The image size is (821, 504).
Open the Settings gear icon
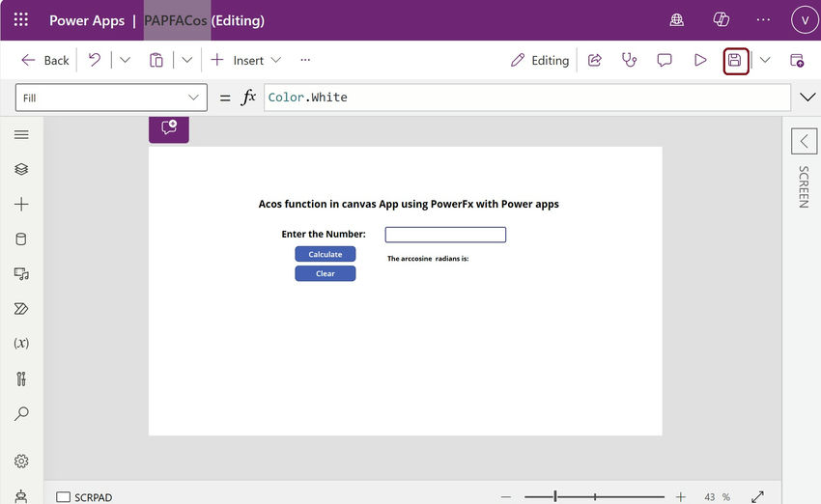(x=21, y=462)
